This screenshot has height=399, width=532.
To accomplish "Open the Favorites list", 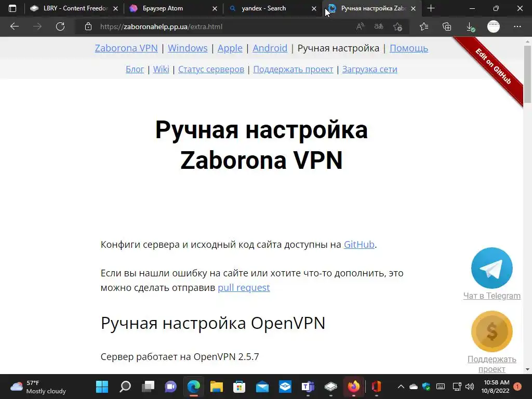I will pyautogui.click(x=424, y=26).
